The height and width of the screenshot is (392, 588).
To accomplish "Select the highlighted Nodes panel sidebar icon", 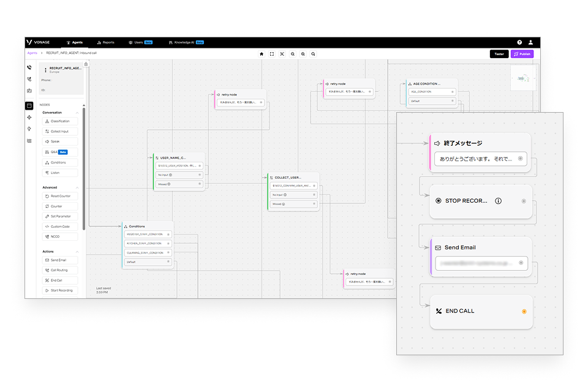I will [29, 105].
